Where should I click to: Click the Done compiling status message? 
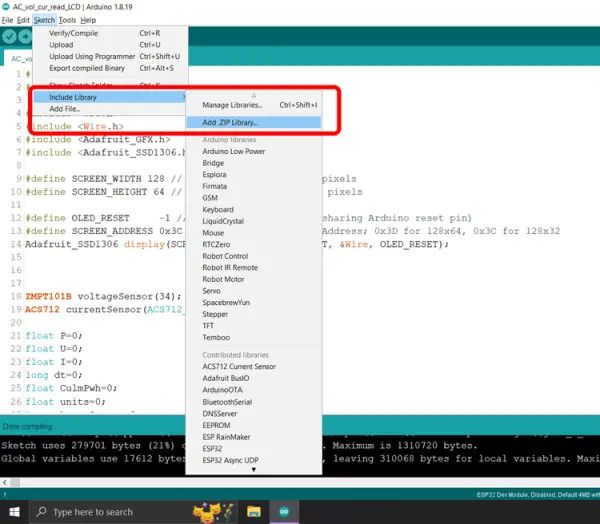[27, 426]
